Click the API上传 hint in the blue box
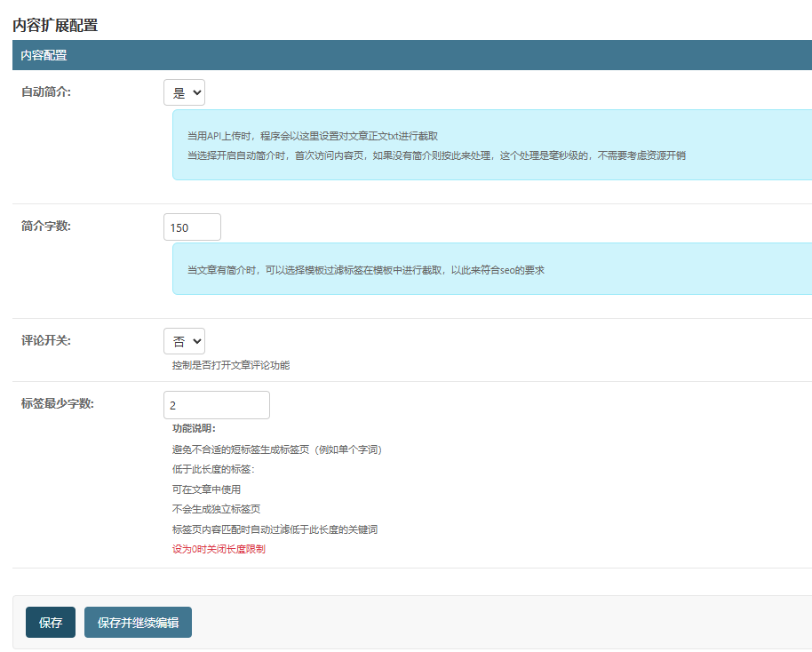 (x=312, y=136)
